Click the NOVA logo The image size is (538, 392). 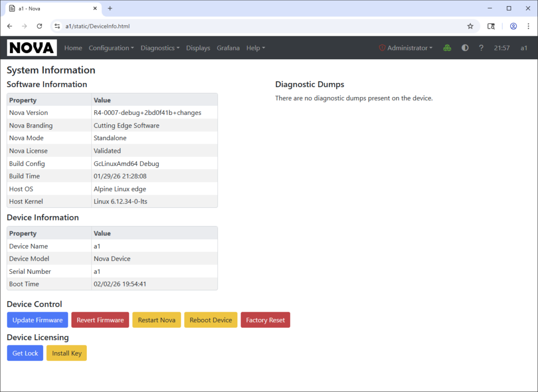point(32,48)
